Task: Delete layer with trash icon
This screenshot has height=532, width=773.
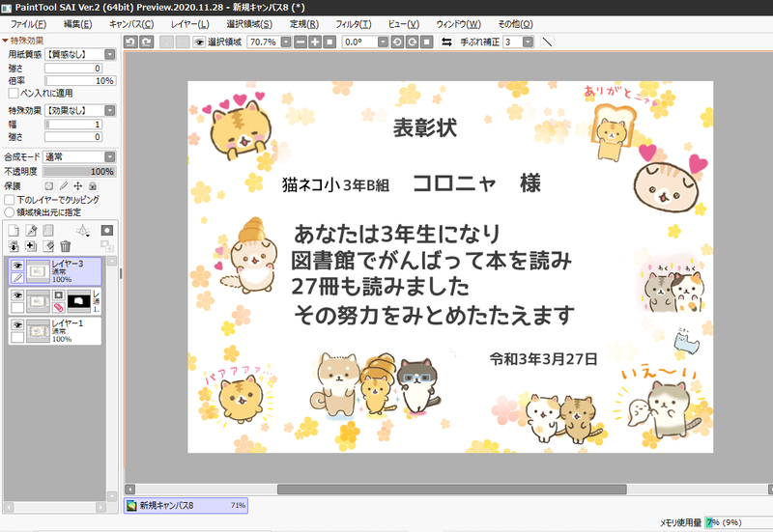Action: [x=65, y=246]
